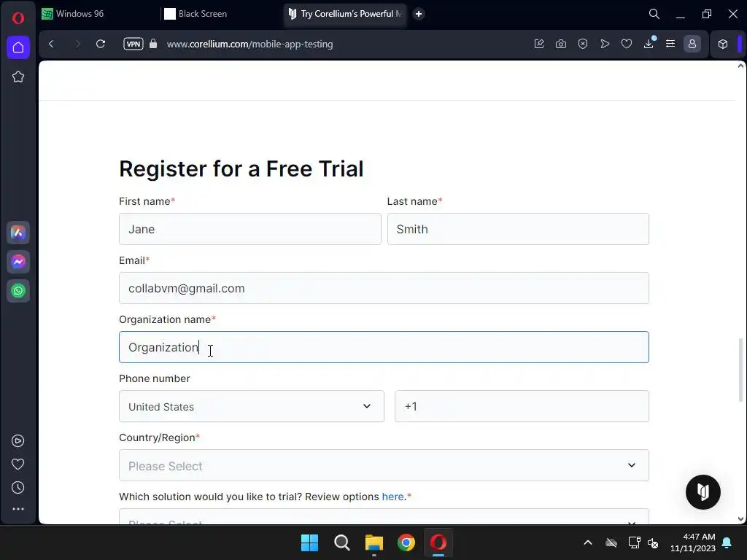
Task: Open the ad blocker shield icon
Action: [x=583, y=44]
